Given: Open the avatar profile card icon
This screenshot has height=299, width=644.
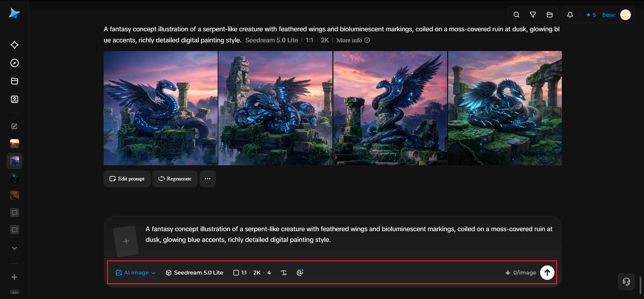Looking at the screenshot, I should (x=14, y=99).
